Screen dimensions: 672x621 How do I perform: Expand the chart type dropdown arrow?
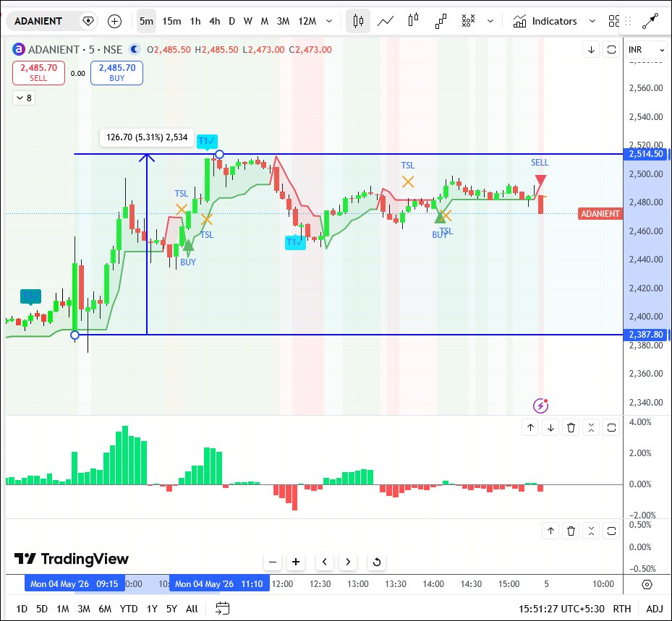pyautogui.click(x=490, y=21)
